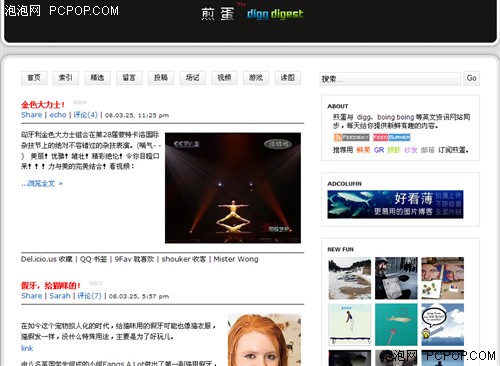Open author link echo
500x366 pixels.
pyautogui.click(x=58, y=115)
